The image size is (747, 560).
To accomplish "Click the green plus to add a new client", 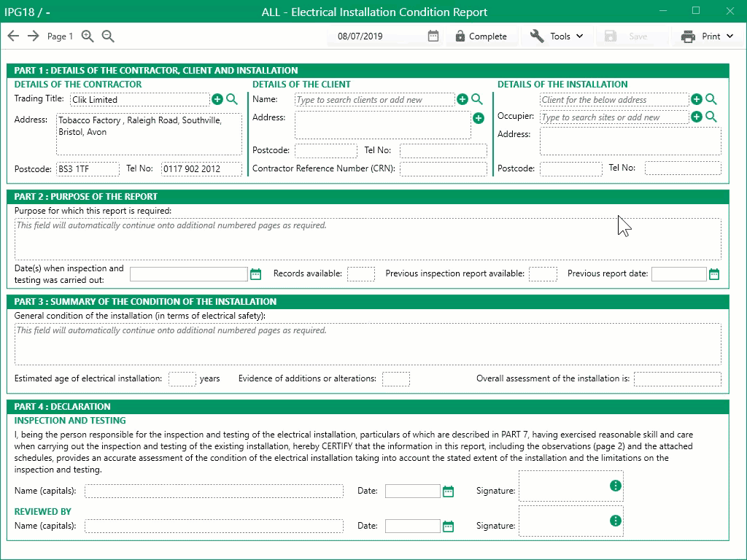I will click(x=462, y=98).
